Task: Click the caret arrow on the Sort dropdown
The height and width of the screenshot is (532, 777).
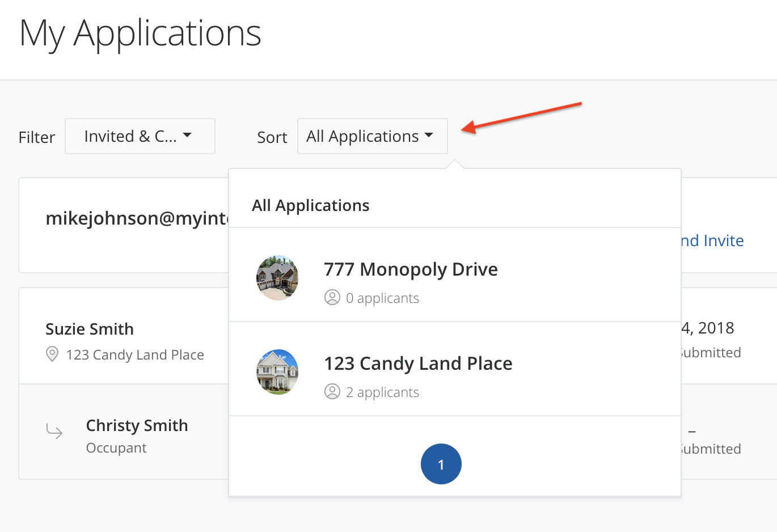Action: 429,136
